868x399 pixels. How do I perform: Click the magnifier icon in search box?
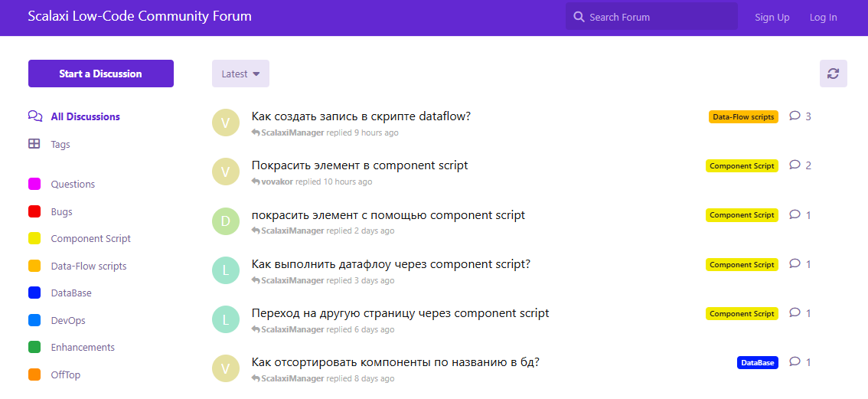(x=579, y=17)
